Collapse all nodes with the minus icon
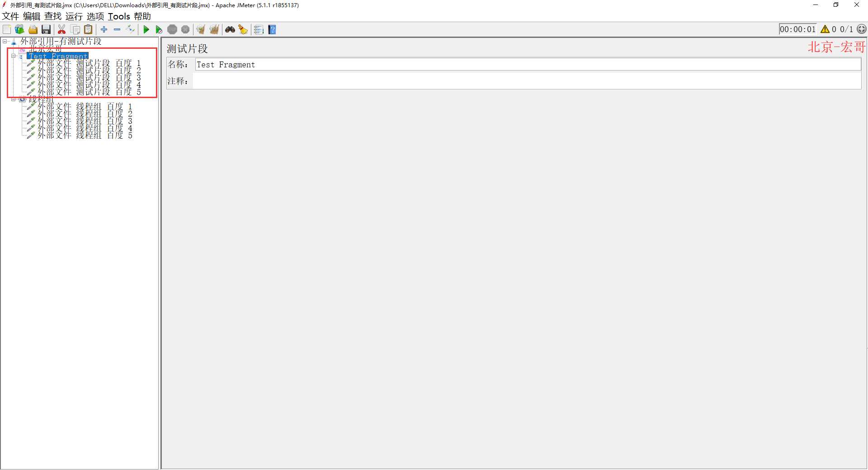This screenshot has height=470, width=868. tap(117, 29)
